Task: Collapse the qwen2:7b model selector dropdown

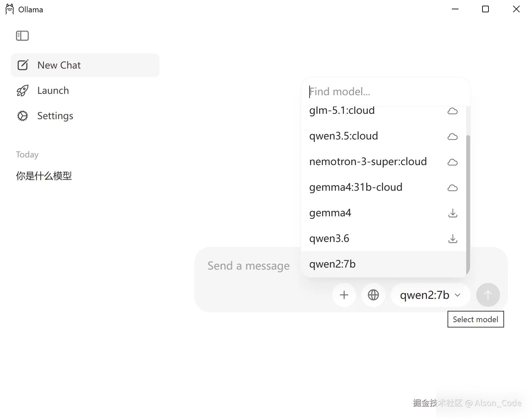Action: (x=431, y=295)
